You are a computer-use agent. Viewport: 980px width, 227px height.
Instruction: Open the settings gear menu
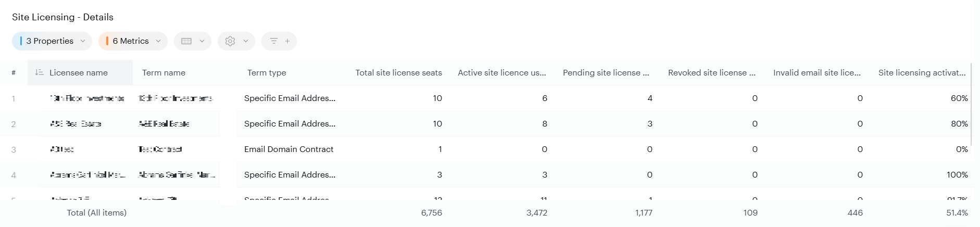click(236, 41)
